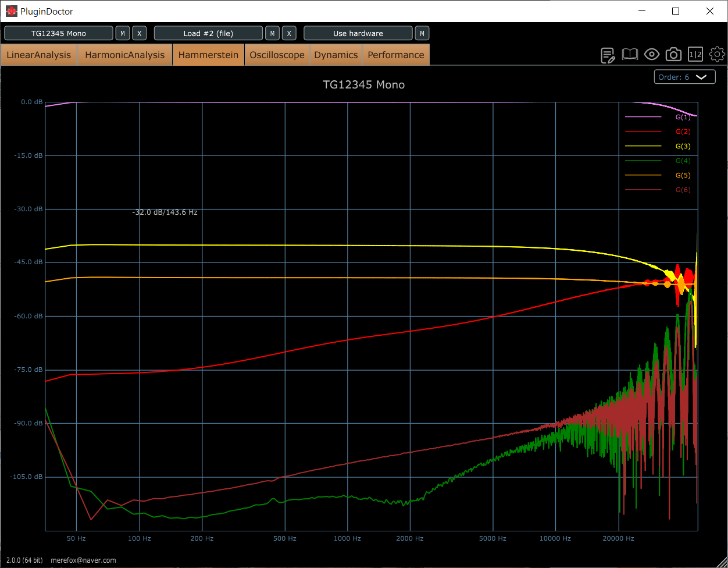Screen dimensions: 728x568
Task: Click the 2.0.0 (64 bit) version text
Action: [x=24, y=560]
